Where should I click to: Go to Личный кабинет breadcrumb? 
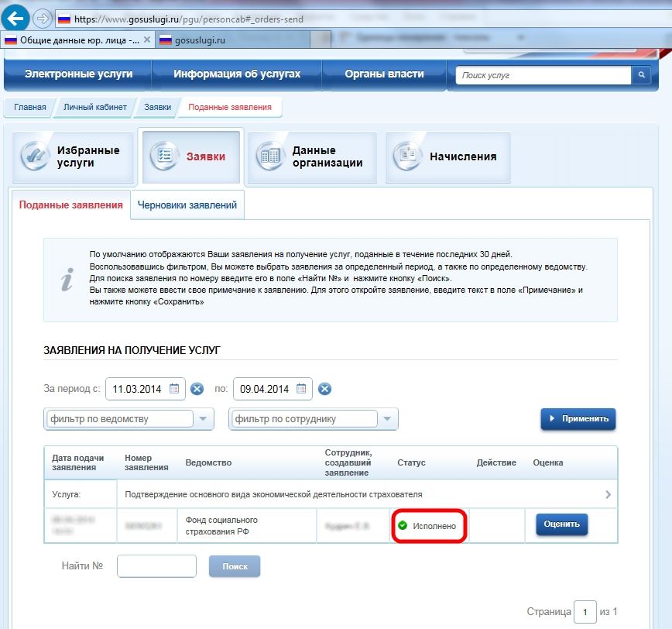coord(94,107)
